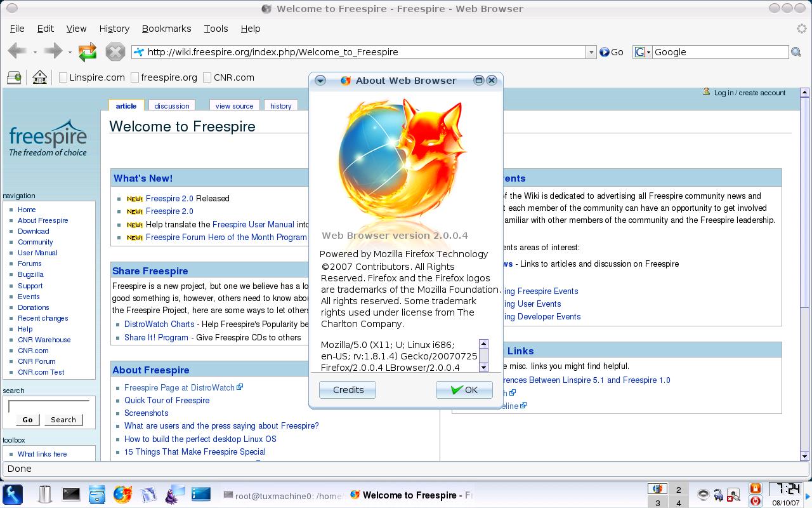Expand the URL bar history dropdown

(591, 52)
